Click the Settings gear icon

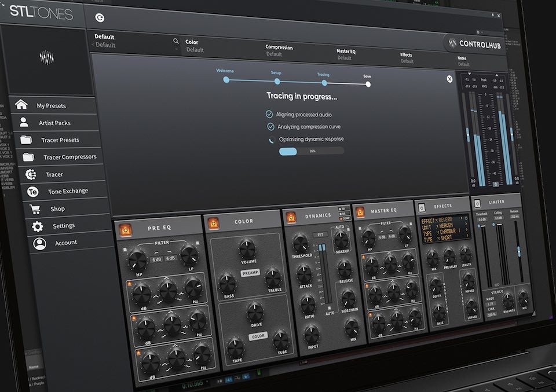38,226
